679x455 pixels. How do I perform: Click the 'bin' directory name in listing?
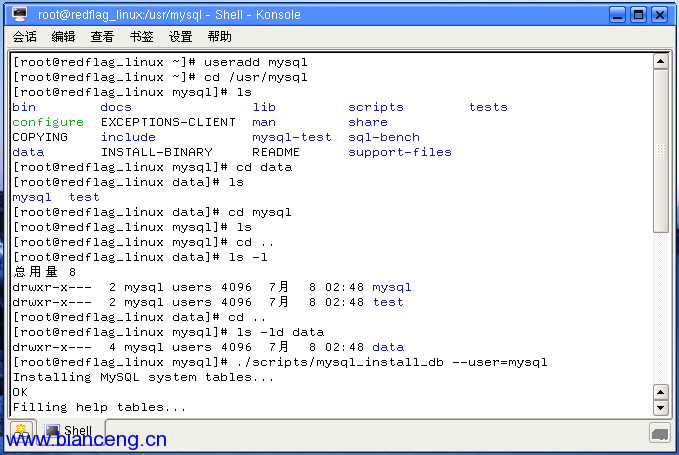[24, 107]
